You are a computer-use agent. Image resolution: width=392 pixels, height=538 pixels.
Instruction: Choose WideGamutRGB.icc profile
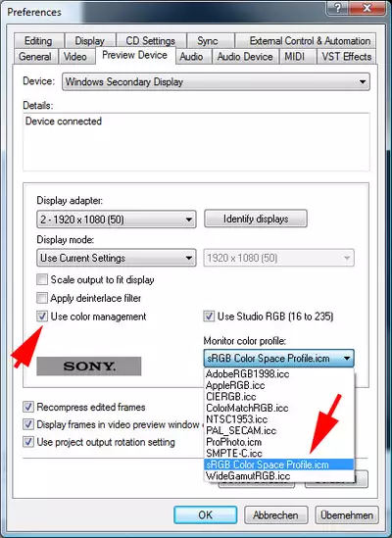click(x=278, y=475)
